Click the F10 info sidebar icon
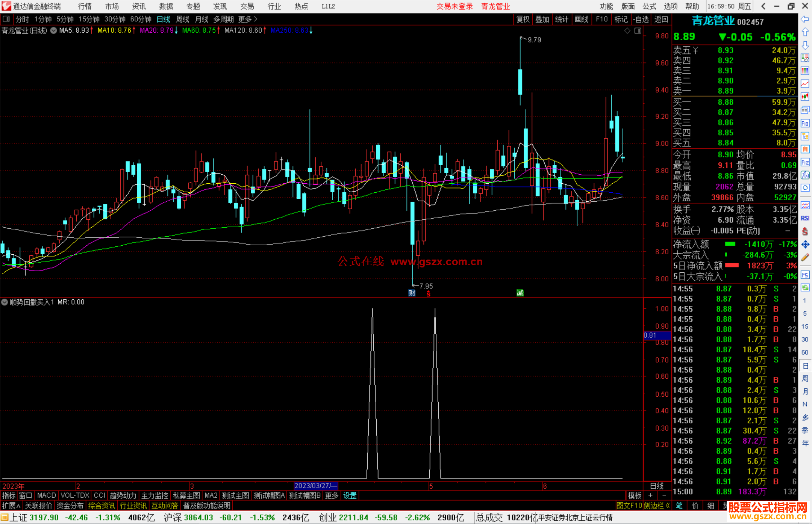Viewport: 812px width, 524px height. tap(805, 123)
